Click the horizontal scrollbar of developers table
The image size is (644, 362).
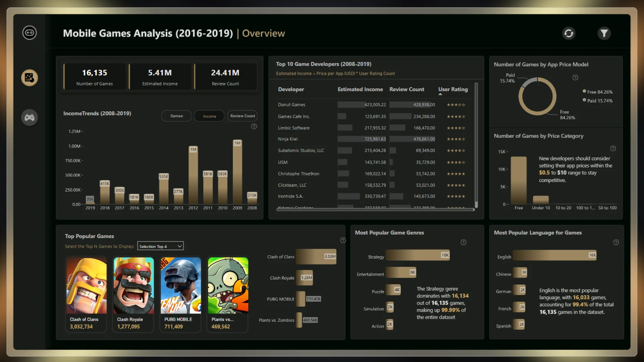click(x=375, y=209)
